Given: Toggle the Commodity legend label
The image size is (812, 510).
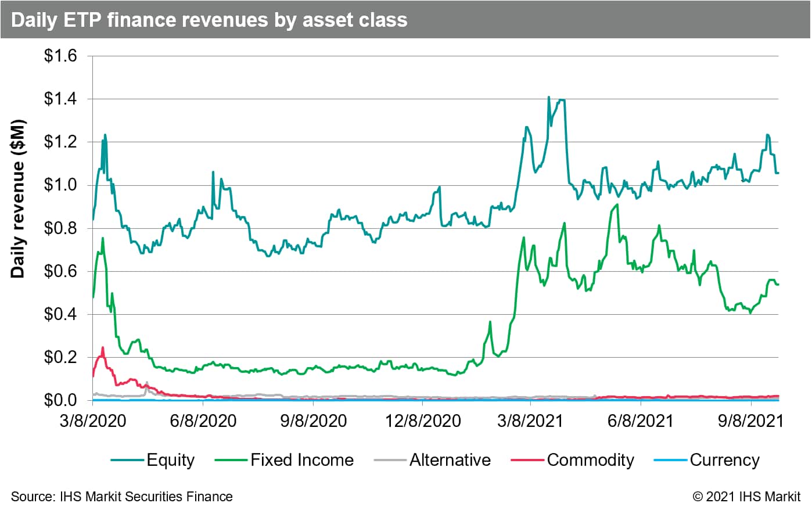Looking at the screenshot, I should 590,460.
